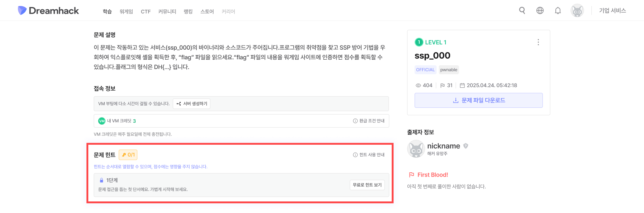Click the hint counter 0/1 badge
The height and width of the screenshot is (213, 644).
[128, 155]
